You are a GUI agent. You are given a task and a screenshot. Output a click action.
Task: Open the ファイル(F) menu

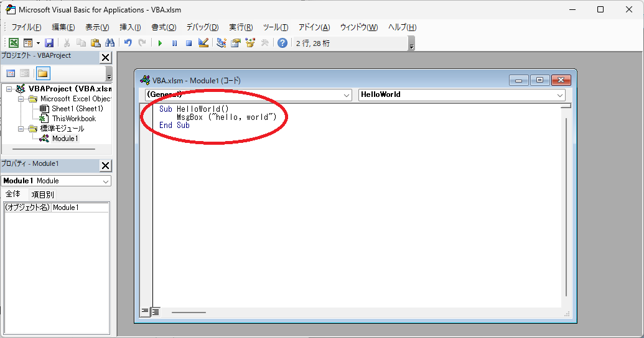pyautogui.click(x=26, y=27)
